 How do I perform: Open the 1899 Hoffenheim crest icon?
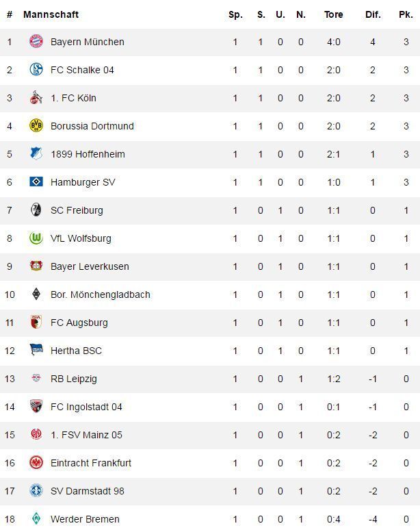coord(36,154)
